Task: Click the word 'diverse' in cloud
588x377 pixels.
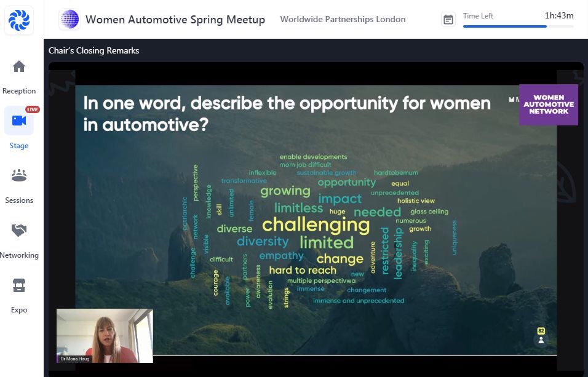Action: (x=234, y=228)
